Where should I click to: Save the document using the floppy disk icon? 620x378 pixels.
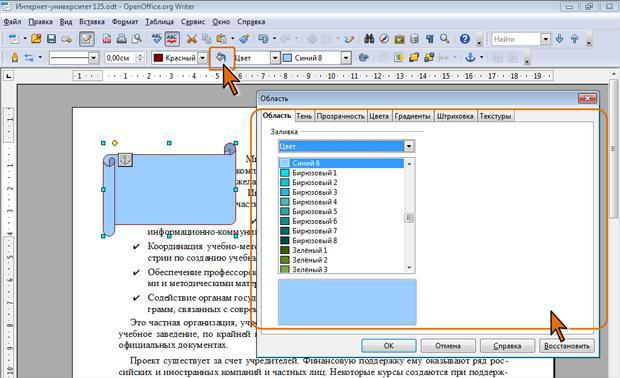(51, 39)
